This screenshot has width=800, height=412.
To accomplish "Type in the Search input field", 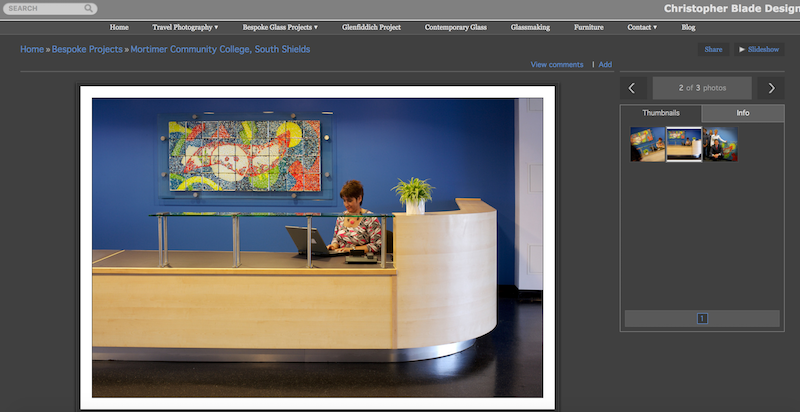I will 45,8.
